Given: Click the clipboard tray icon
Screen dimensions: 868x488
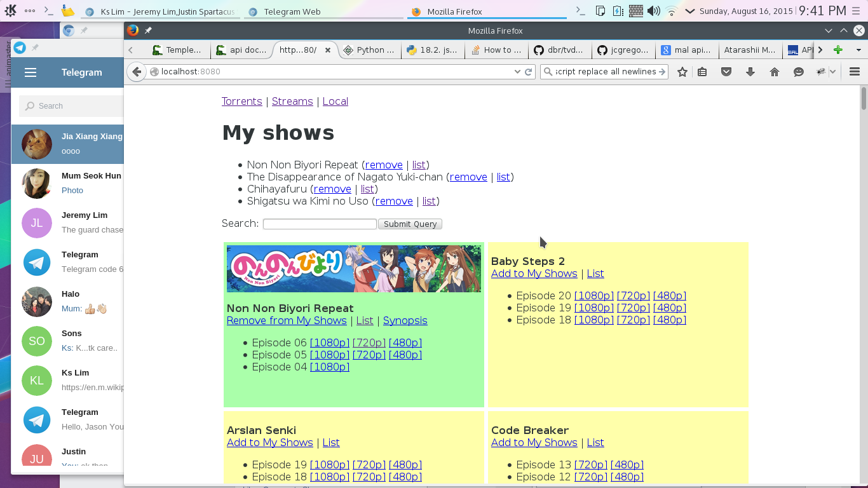Looking at the screenshot, I should [600, 11].
